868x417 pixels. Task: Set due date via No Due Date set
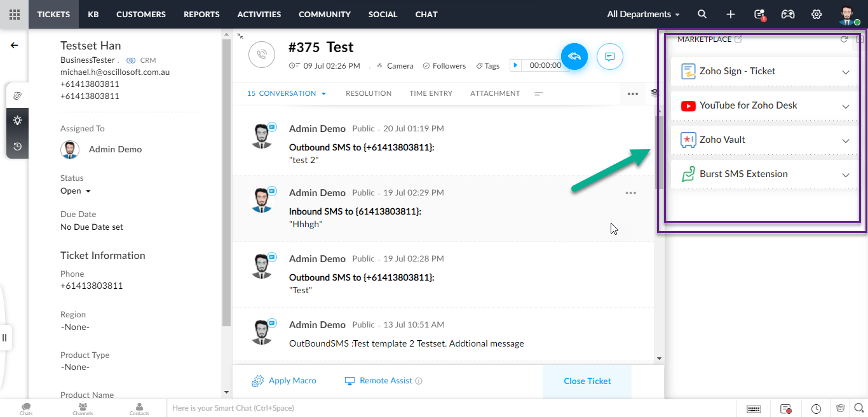(92, 227)
